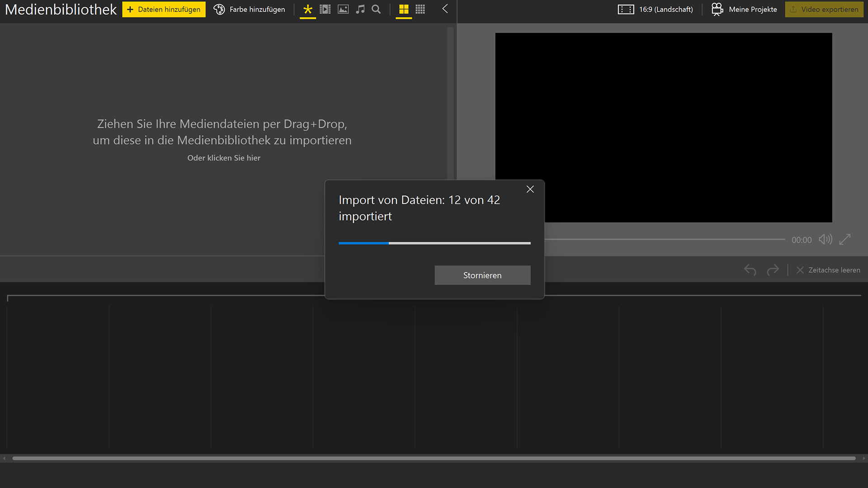The width and height of the screenshot is (868, 488).
Task: Collapse the media library panel
Action: tap(445, 9)
